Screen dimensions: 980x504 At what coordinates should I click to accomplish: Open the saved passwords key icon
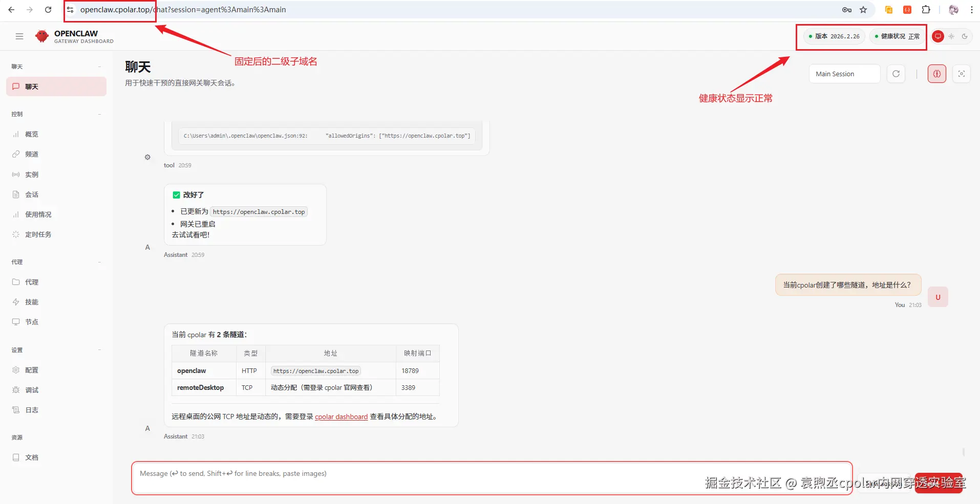pyautogui.click(x=847, y=10)
